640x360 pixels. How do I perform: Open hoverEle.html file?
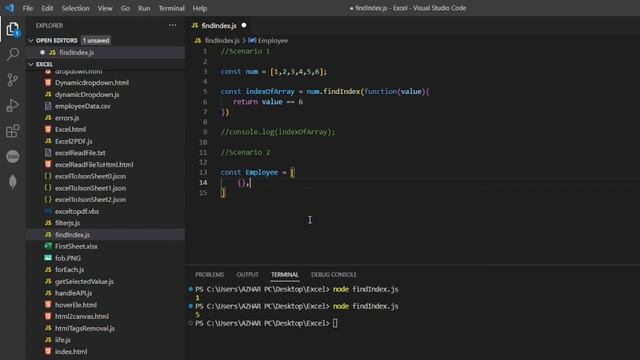click(76, 305)
